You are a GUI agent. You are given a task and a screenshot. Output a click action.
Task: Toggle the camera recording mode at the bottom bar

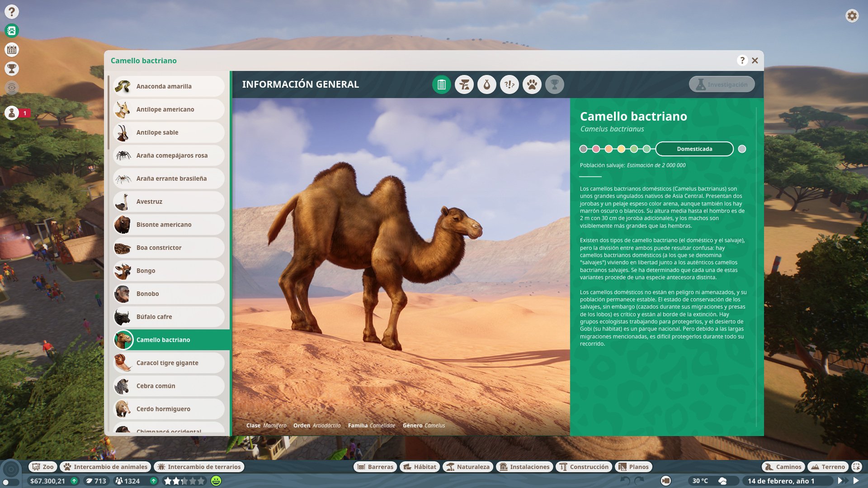(666, 480)
